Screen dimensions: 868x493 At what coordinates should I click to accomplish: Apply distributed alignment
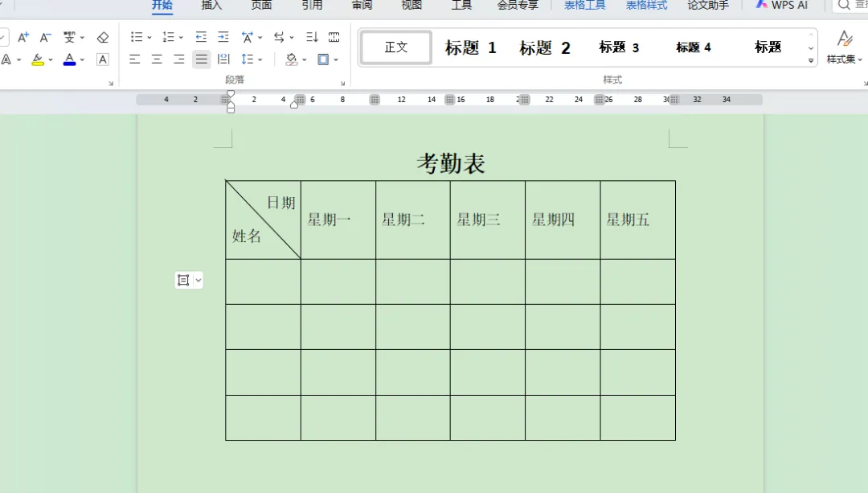(x=223, y=60)
